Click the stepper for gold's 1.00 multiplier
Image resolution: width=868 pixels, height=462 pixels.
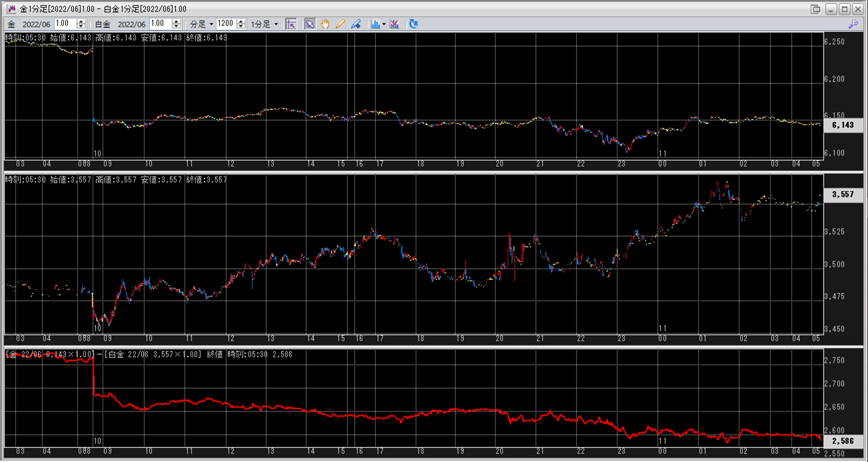(x=81, y=24)
